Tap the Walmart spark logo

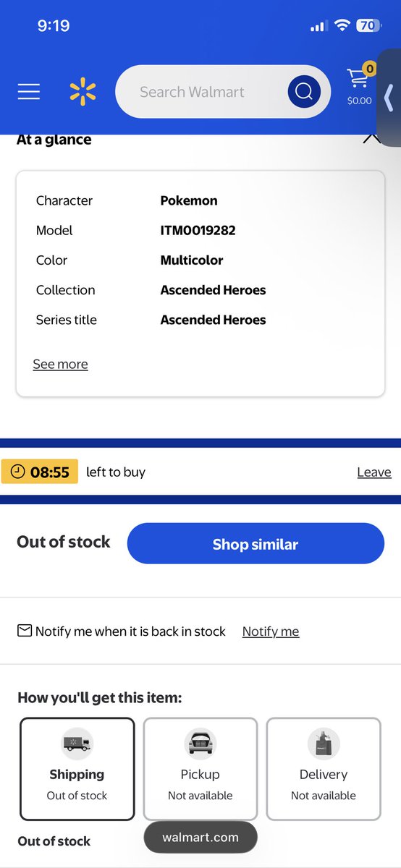pyautogui.click(x=83, y=92)
